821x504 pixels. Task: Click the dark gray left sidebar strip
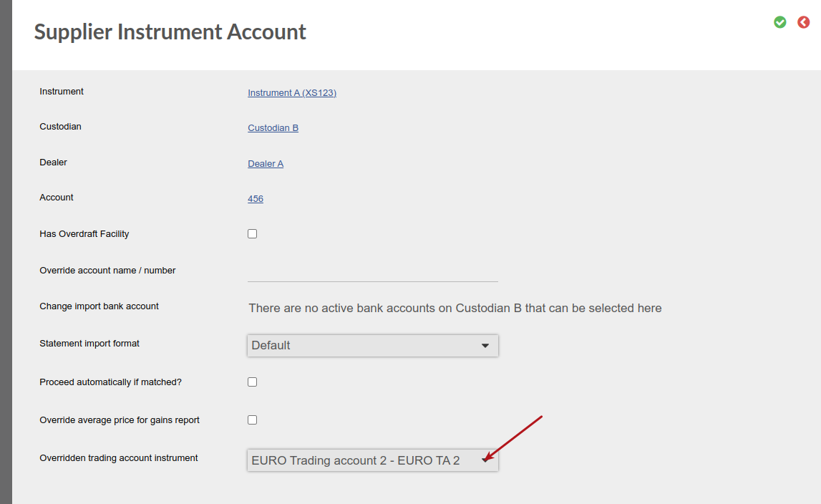pyautogui.click(x=6, y=252)
